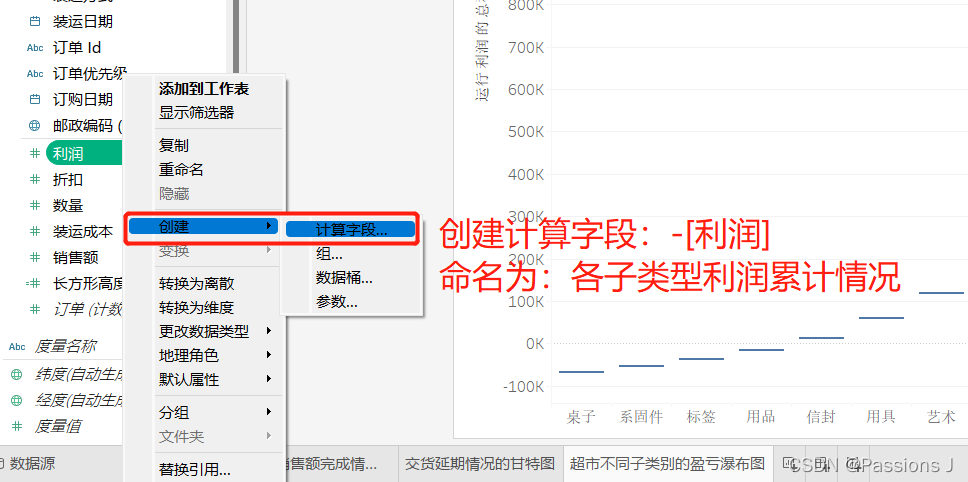Click the 标签 axis label
Image resolution: width=968 pixels, height=482 pixels.
point(701,417)
